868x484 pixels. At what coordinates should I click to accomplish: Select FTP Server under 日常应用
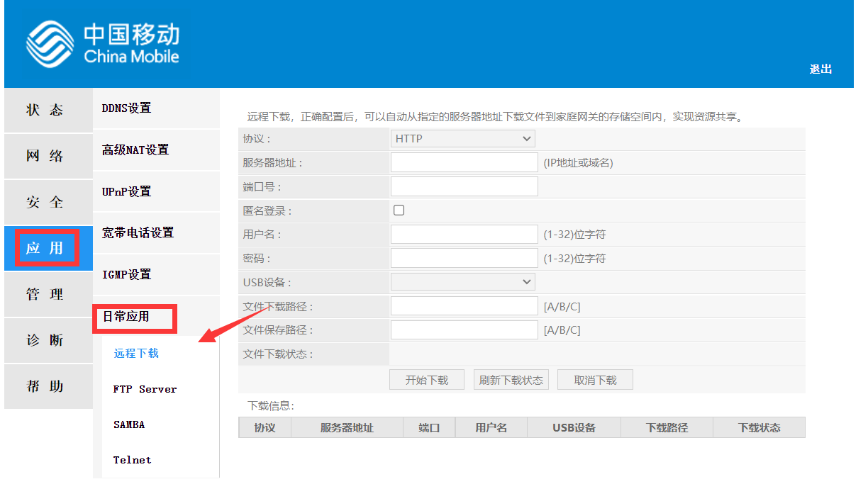coord(145,389)
